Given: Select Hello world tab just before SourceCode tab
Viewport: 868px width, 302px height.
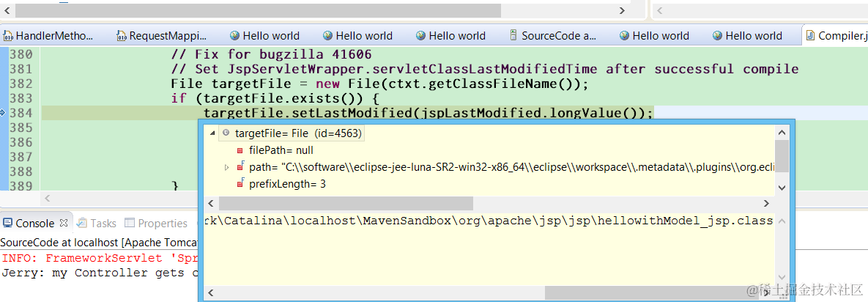Looking at the screenshot, I should coord(450,36).
